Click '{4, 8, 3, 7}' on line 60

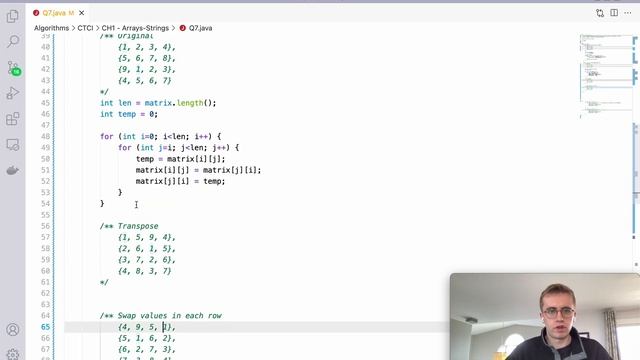tap(145, 271)
